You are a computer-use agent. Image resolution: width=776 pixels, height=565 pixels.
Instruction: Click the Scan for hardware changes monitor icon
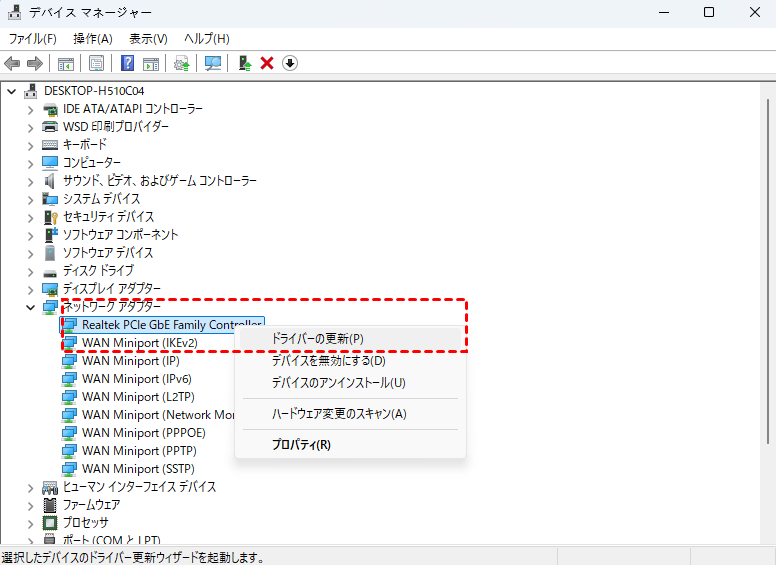tap(213, 63)
